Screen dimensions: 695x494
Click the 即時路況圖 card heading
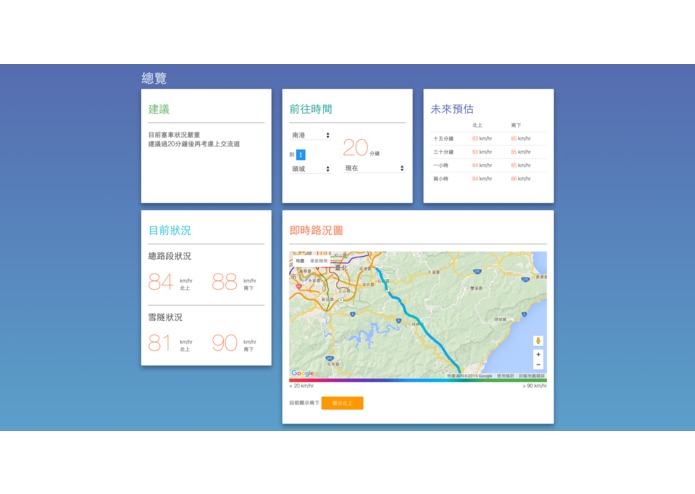316,230
